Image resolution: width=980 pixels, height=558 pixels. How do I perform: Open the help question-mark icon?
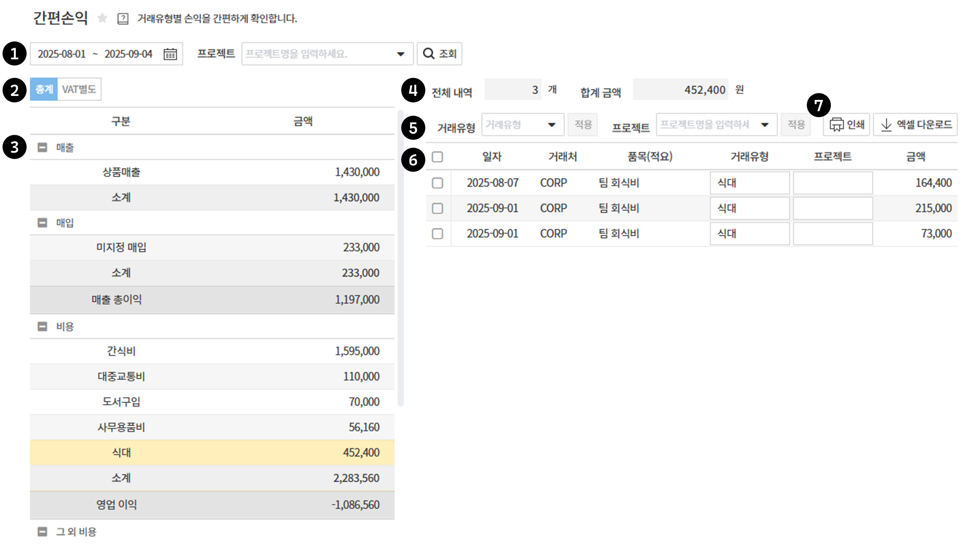pyautogui.click(x=123, y=19)
